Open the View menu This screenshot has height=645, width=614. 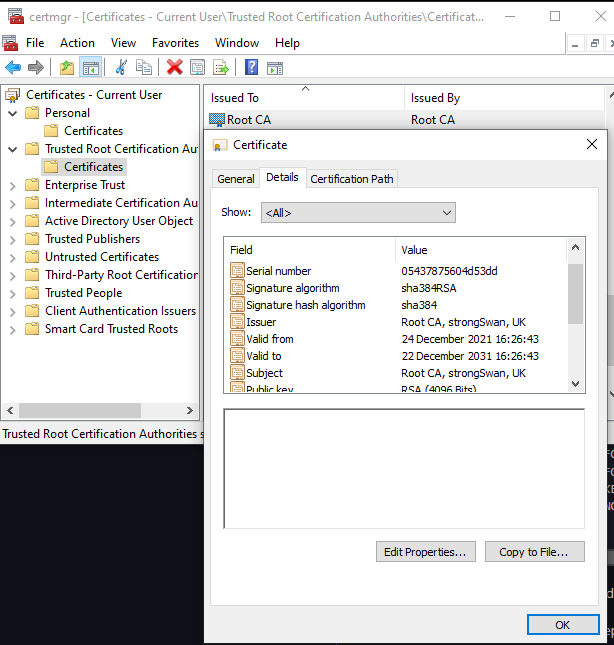[x=123, y=43]
